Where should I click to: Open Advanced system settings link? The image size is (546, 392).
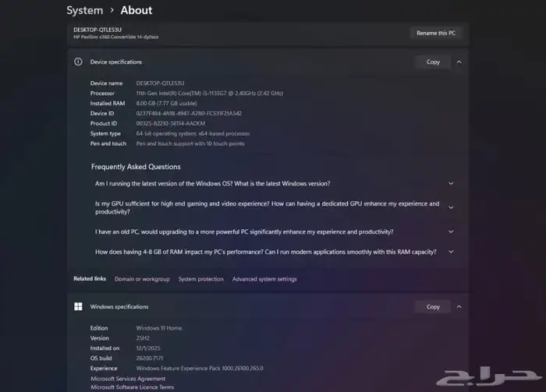(264, 279)
